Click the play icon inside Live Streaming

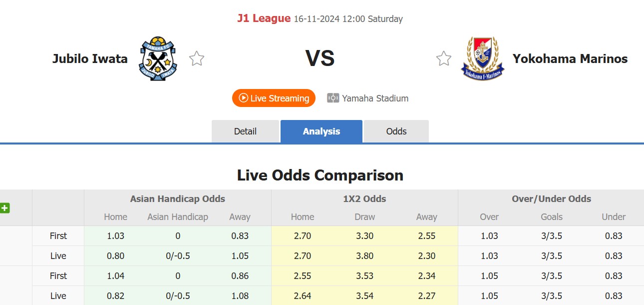point(243,98)
